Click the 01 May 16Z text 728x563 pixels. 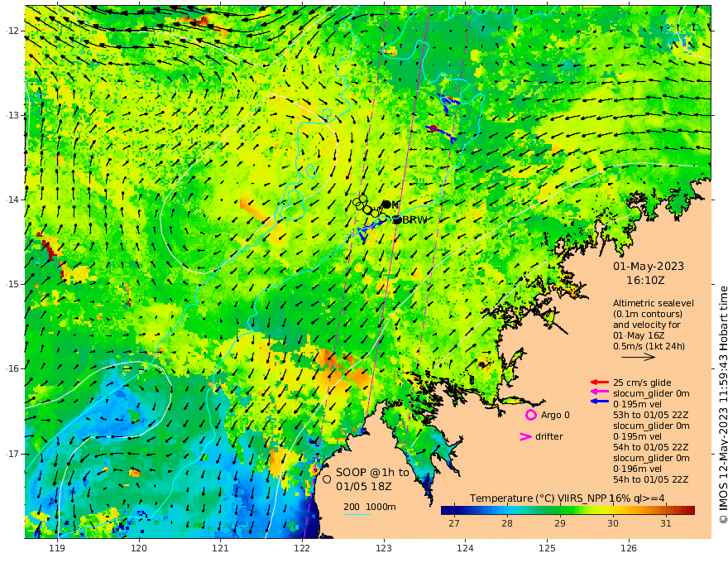tap(639, 335)
